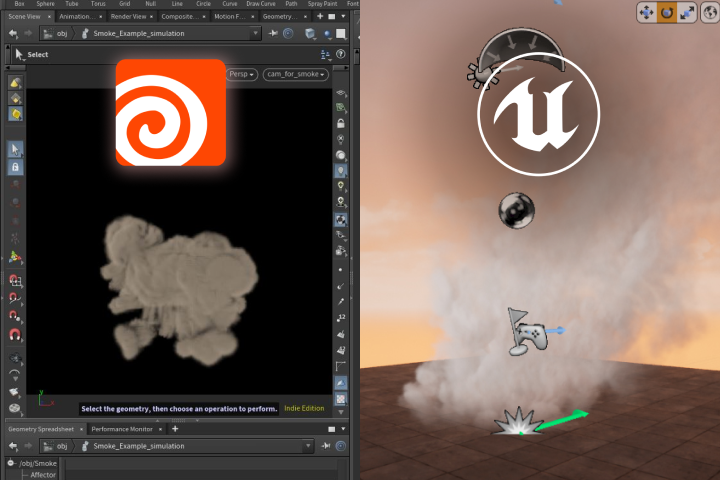Toggle the highlighted dynamics selection mode icon

(x=15, y=114)
